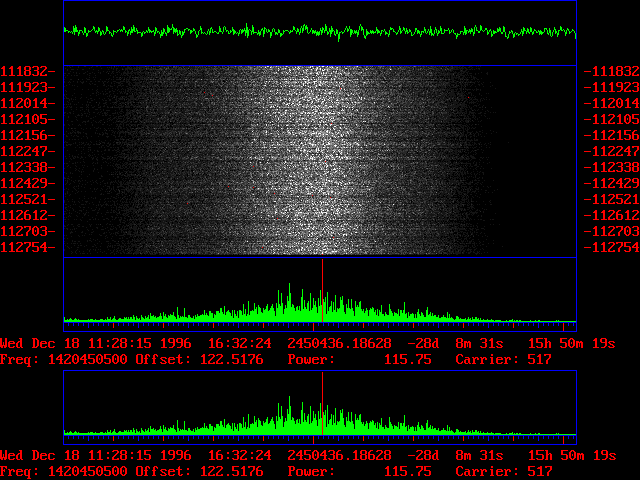Click declination '-28d 8m 31s' in upper readout

[x=455, y=343]
